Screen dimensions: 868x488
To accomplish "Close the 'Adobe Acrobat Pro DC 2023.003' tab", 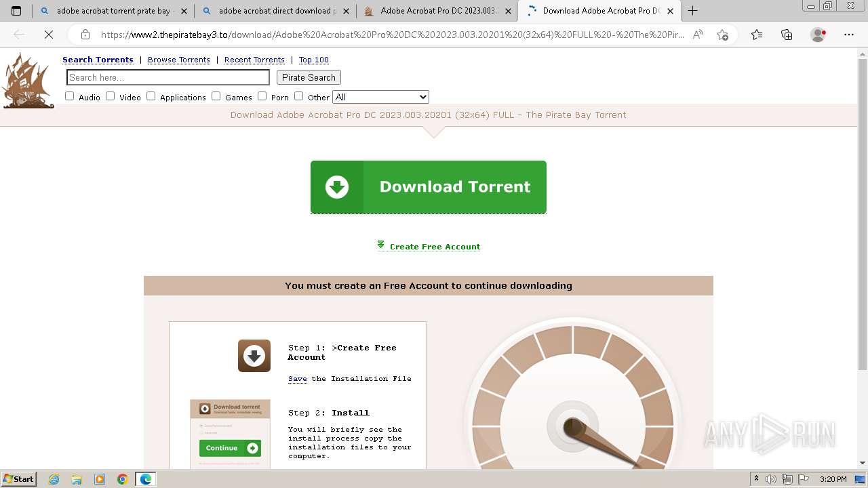I will tap(508, 11).
